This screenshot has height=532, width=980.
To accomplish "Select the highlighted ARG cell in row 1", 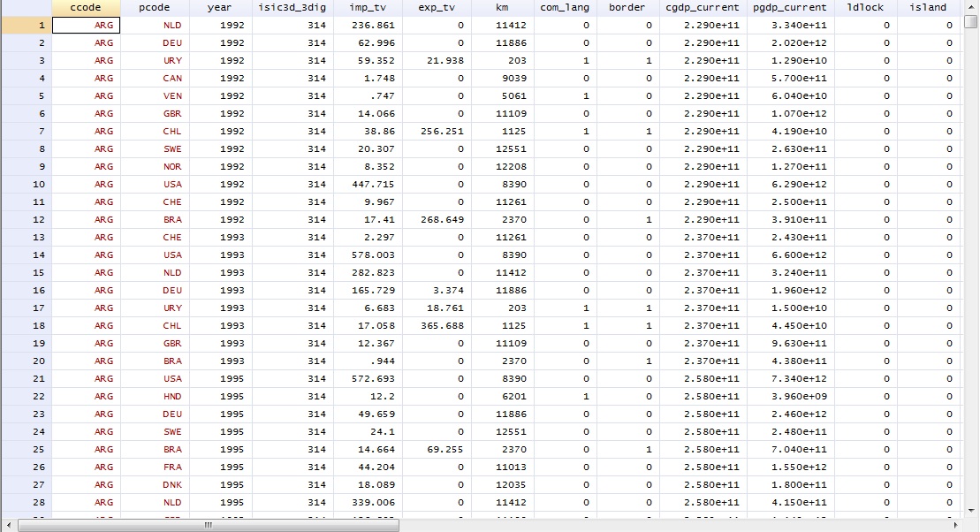I will pos(86,25).
